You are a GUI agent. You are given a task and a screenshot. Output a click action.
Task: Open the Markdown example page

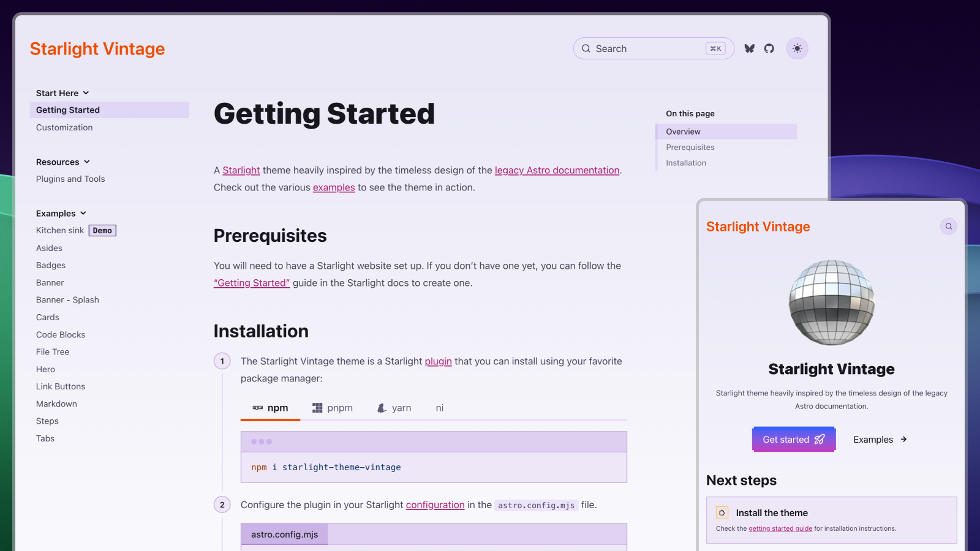(56, 404)
